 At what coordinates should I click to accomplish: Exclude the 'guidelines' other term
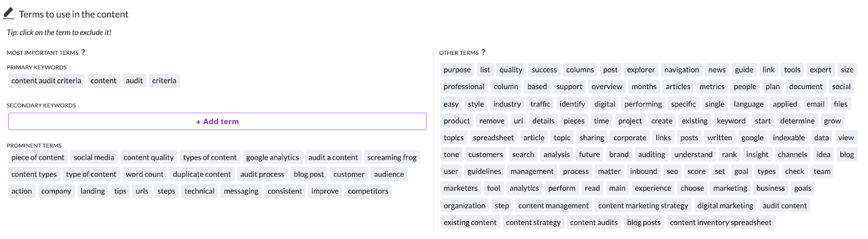click(484, 172)
